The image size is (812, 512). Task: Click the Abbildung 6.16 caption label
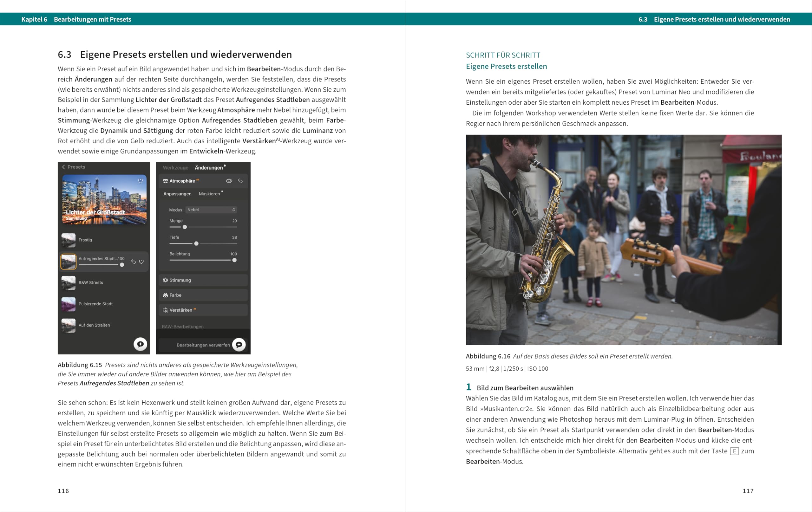(488, 356)
